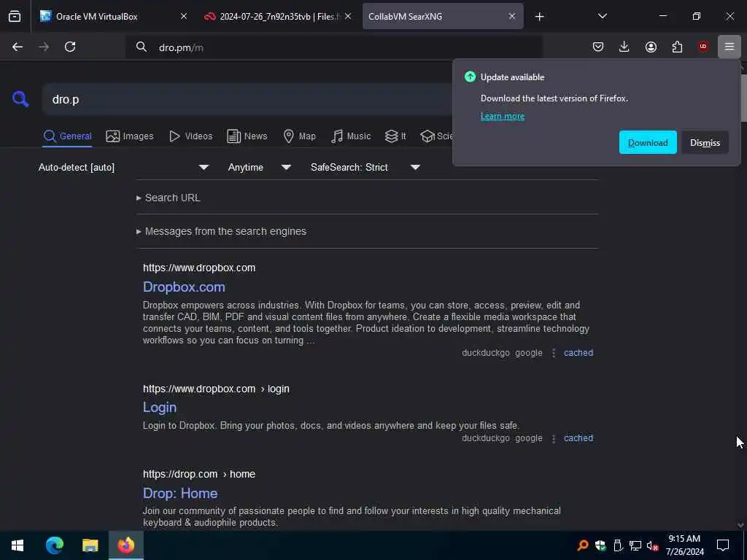Click the page vertical scrollbar thumb

click(x=743, y=98)
